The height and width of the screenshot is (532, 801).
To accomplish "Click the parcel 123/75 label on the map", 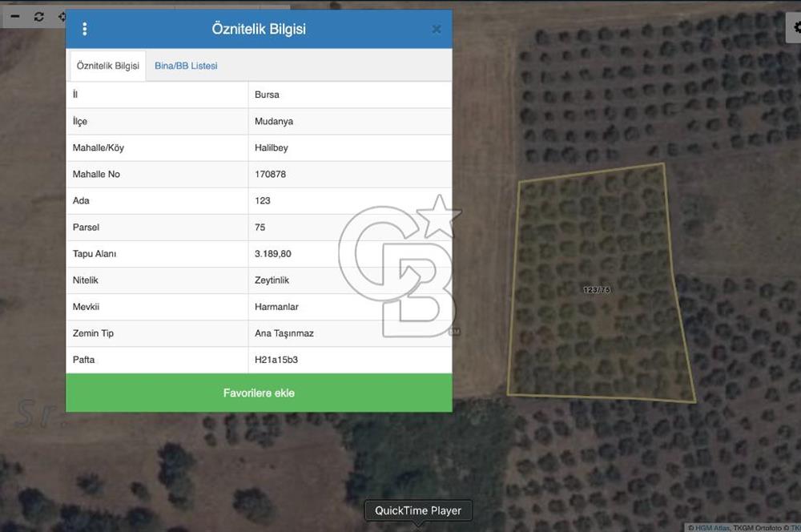I will 597,289.
